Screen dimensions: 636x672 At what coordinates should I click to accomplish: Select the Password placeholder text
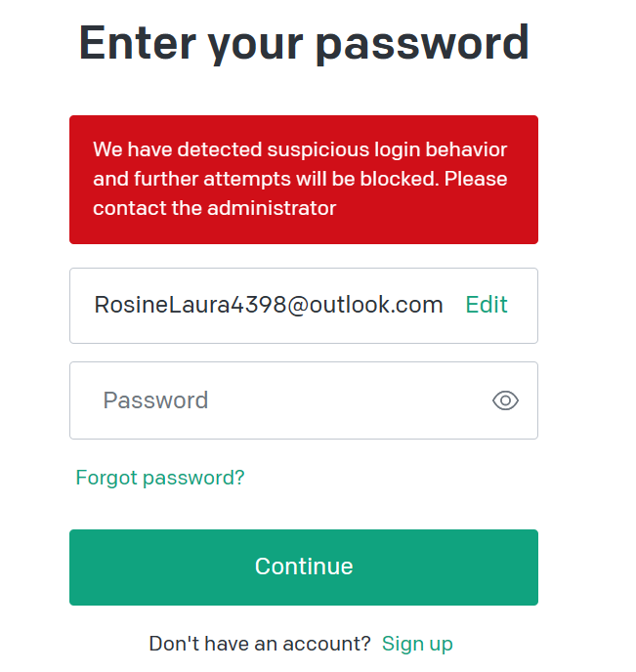pos(155,400)
